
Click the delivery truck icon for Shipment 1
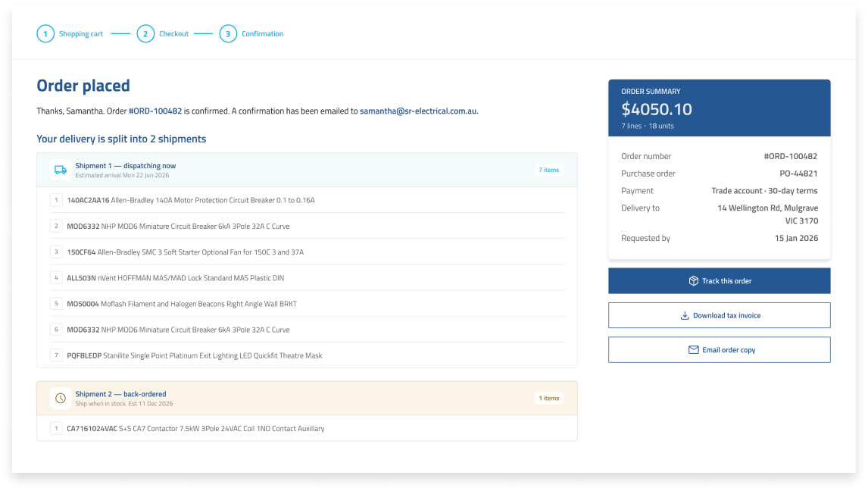[61, 170]
